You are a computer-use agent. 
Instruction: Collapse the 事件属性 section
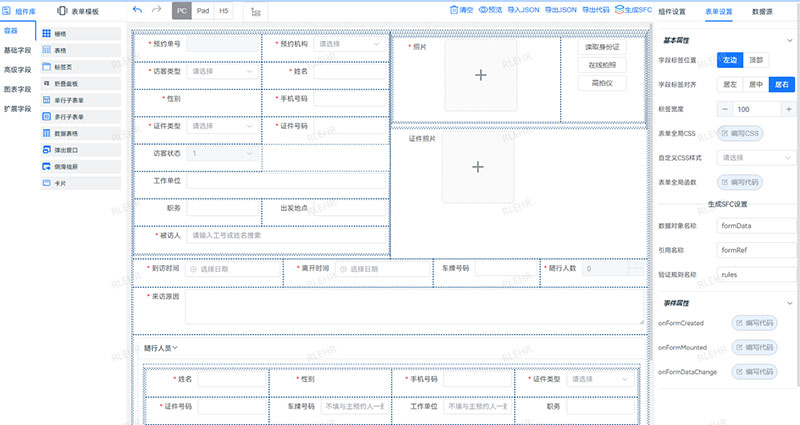pyautogui.click(x=790, y=303)
